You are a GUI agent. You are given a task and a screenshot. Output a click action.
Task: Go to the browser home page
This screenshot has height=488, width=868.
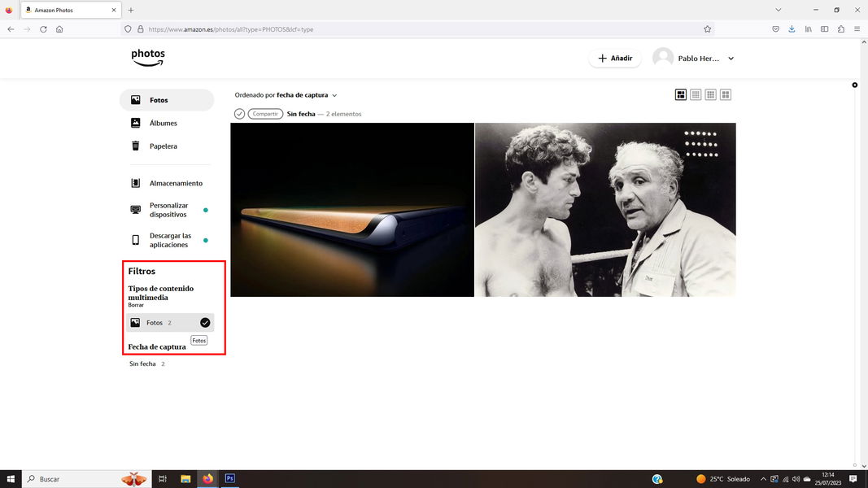[x=59, y=29]
